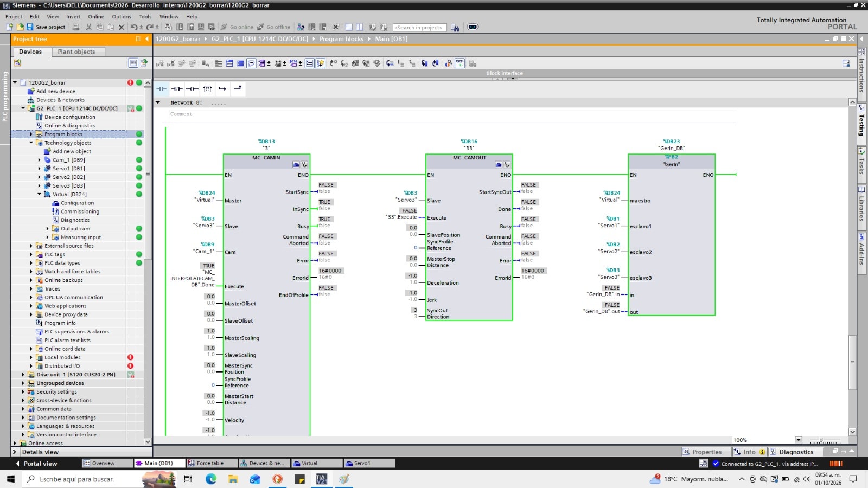The height and width of the screenshot is (488, 868).
Task: Open TIA Portal from Windows taskbar
Action: point(322,479)
